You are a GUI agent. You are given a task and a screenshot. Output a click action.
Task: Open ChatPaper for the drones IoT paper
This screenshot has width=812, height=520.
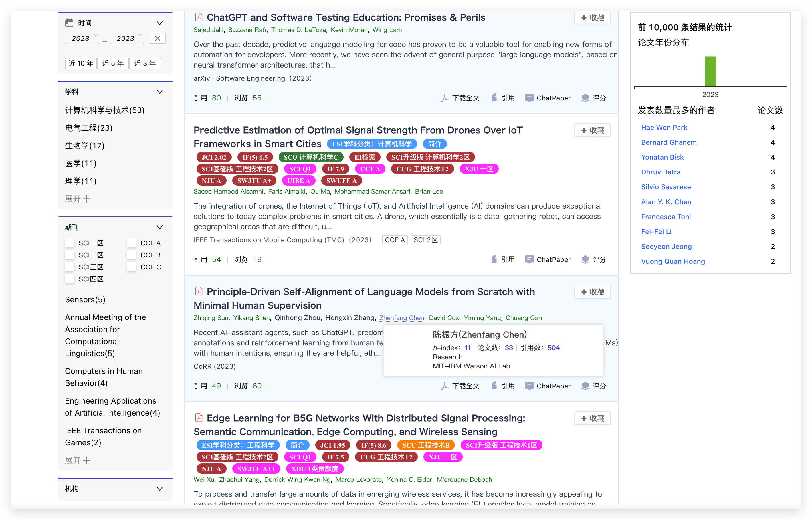pos(548,259)
